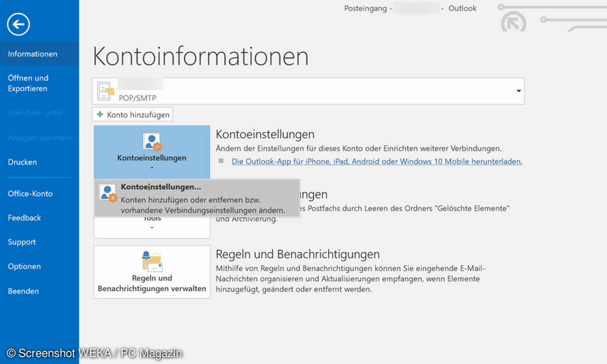Click the person-gear icon beside the Kontoeinstellungen... entry
The image size is (607, 364).
(x=108, y=194)
